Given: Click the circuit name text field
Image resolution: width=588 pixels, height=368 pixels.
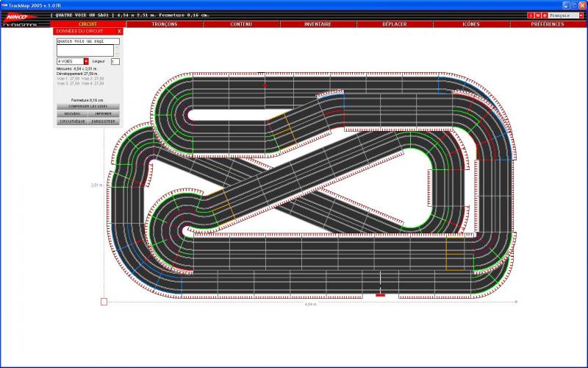Looking at the screenshot, I should click(87, 42).
